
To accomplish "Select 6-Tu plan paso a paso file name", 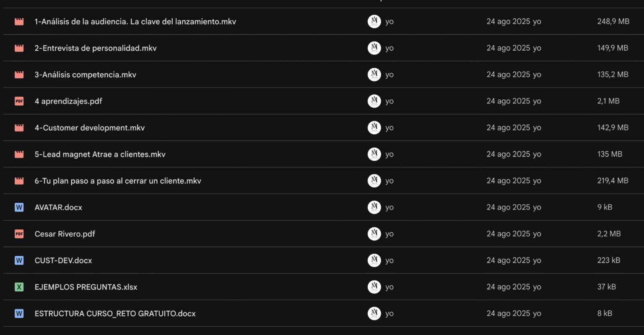I will 118,181.
